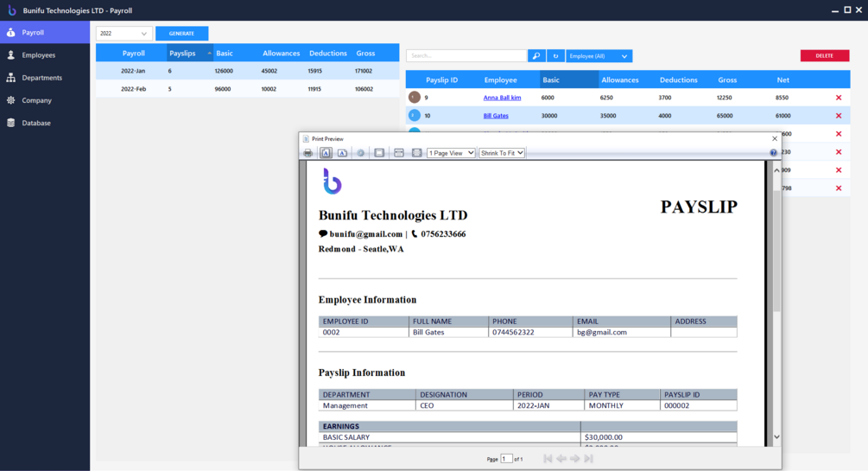Click the red X on the third payslip row

(839, 134)
